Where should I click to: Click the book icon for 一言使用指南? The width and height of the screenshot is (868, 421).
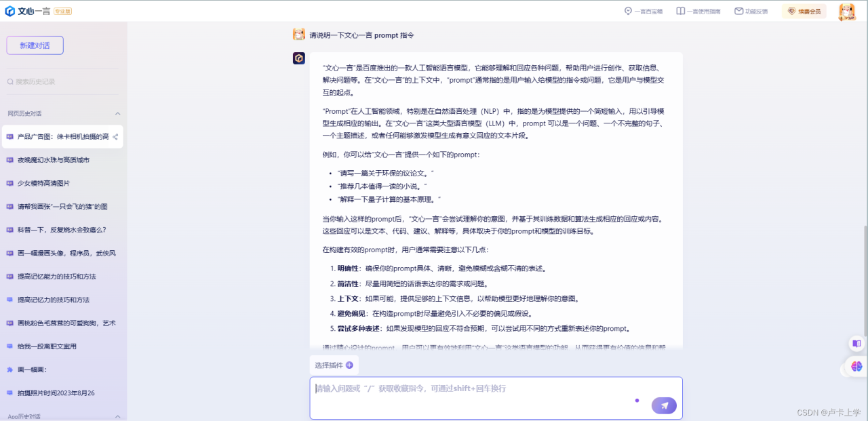coord(680,11)
